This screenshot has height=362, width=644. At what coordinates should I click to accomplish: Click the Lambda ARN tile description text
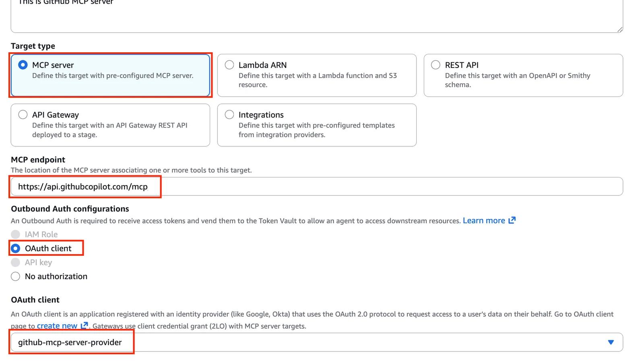pos(317,80)
